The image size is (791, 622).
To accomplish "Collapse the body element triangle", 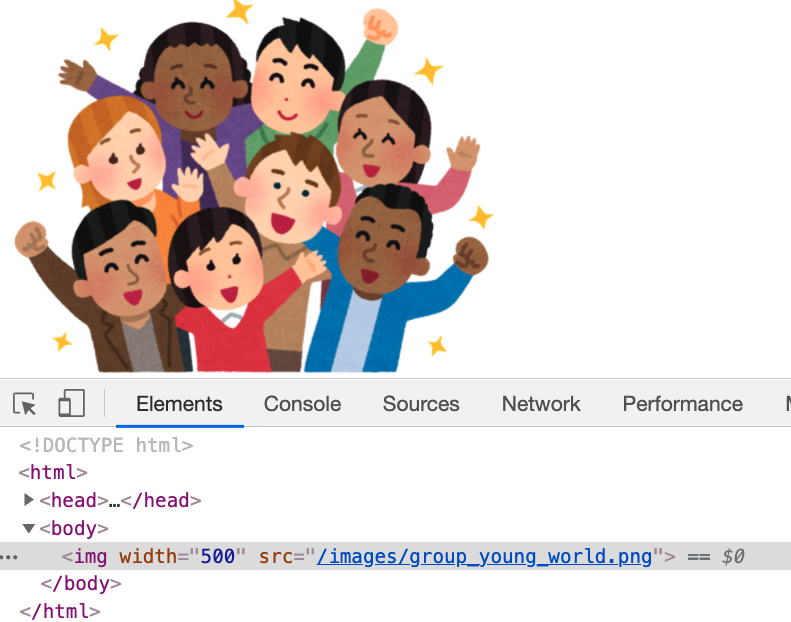I will pos(29,528).
